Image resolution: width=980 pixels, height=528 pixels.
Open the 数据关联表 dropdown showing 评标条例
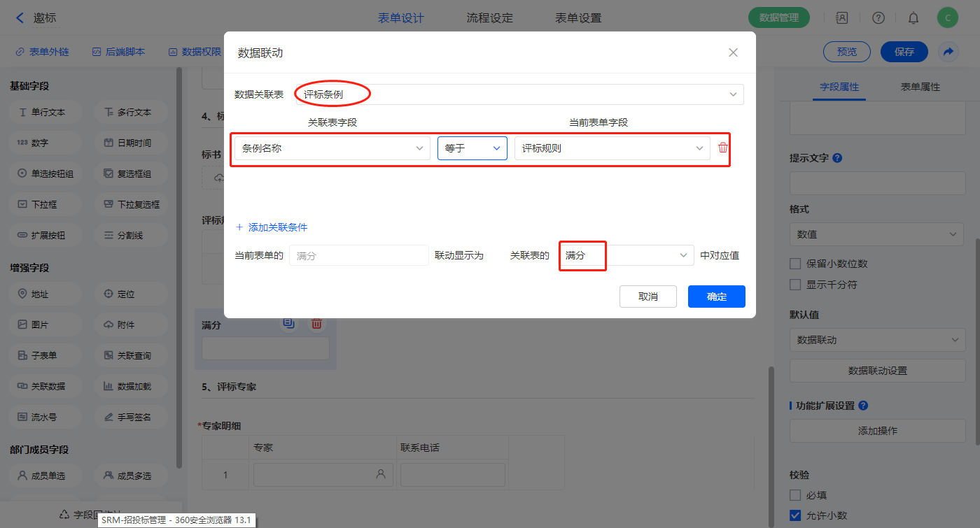[x=518, y=94]
